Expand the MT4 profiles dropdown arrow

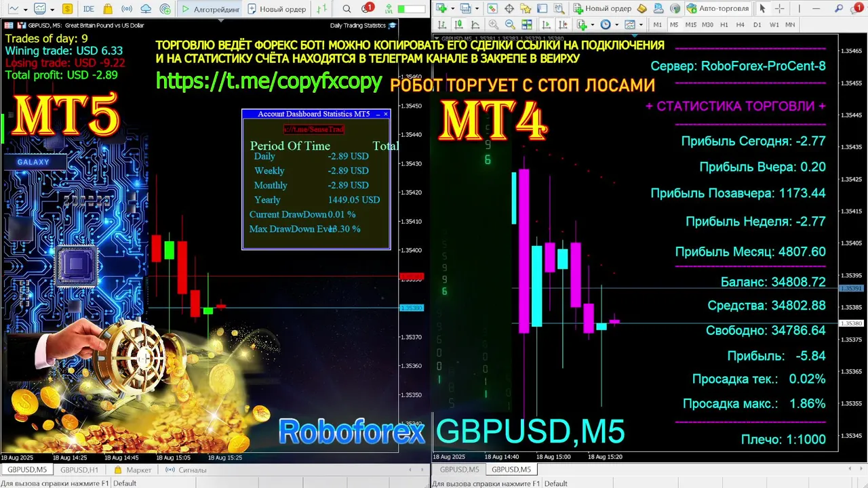pos(477,8)
